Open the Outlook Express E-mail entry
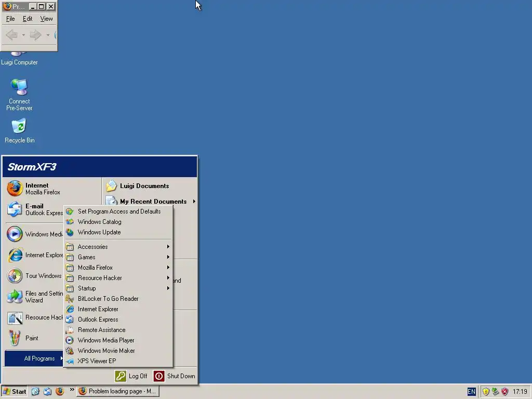The height and width of the screenshot is (399, 532). (x=34, y=209)
